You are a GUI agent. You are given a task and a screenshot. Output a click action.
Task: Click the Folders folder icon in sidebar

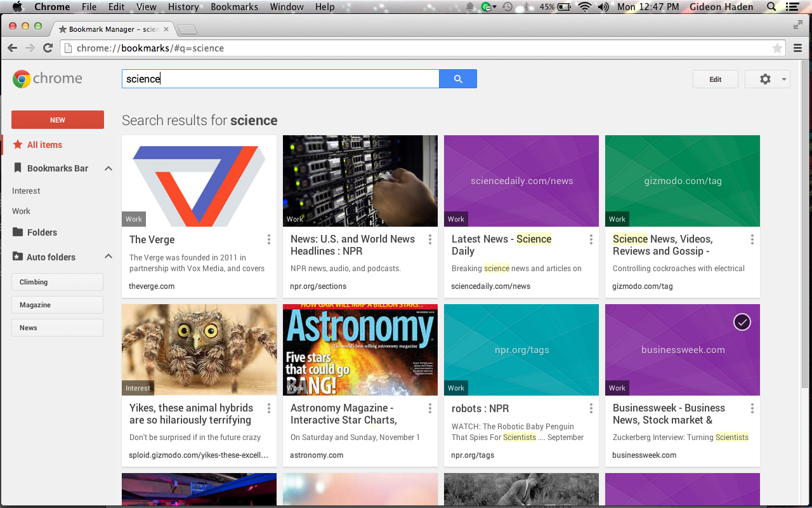(x=18, y=232)
